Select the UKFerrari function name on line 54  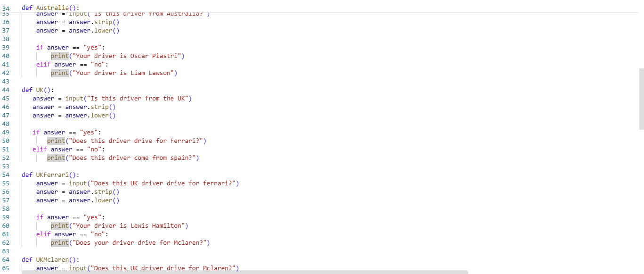click(x=52, y=175)
